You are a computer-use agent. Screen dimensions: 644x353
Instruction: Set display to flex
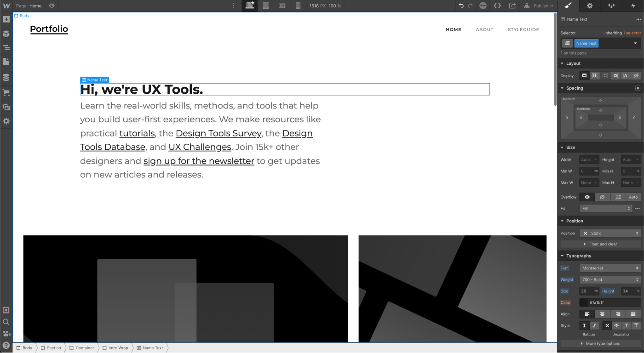tap(595, 75)
